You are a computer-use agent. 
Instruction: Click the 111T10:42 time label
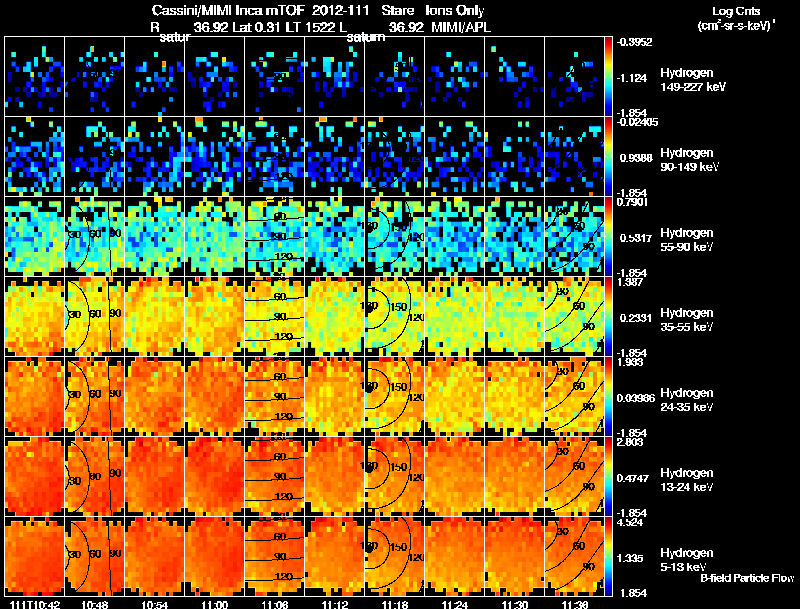(x=35, y=604)
